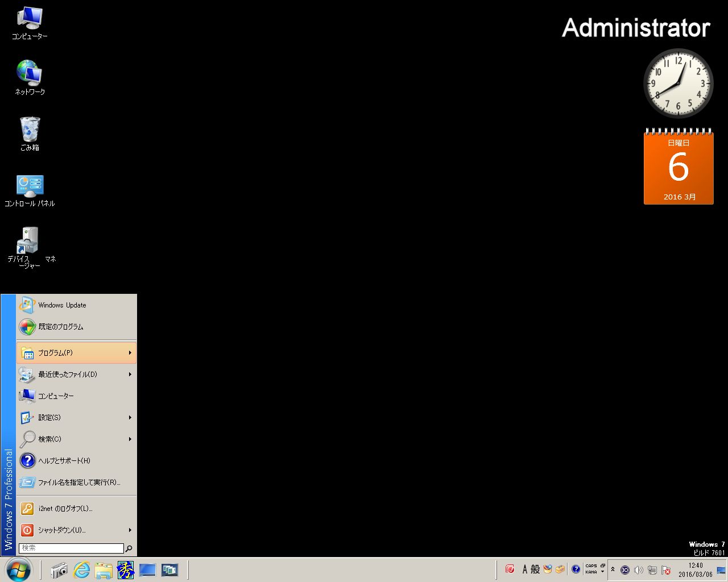
Task: Open the IME tools toolbox icon
Action: coord(560,569)
